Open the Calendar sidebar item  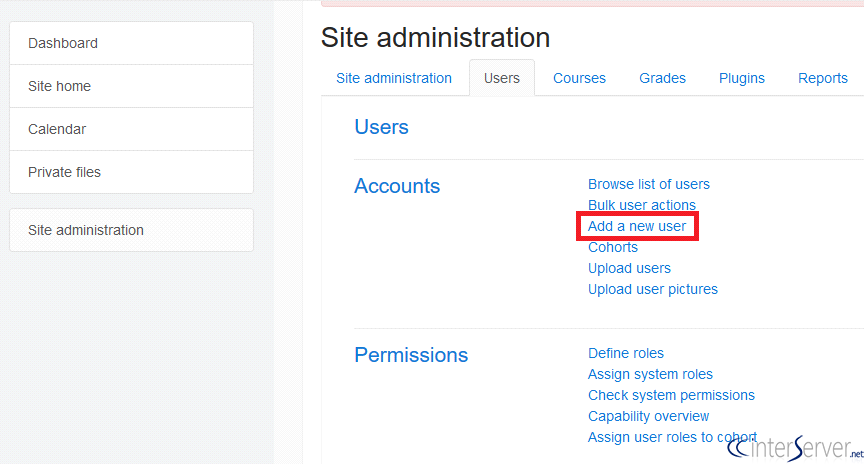[x=131, y=129]
